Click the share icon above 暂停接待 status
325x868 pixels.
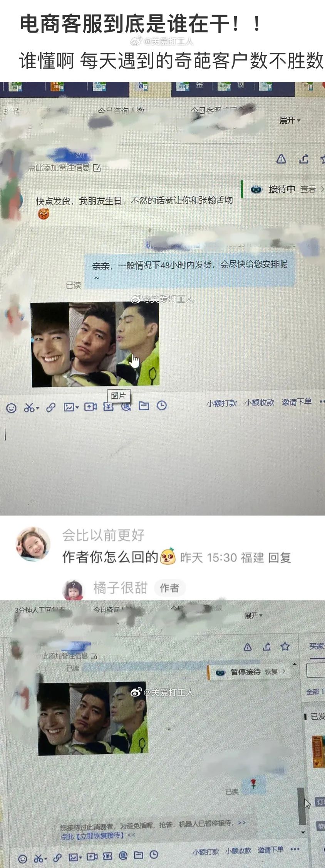(x=266, y=647)
